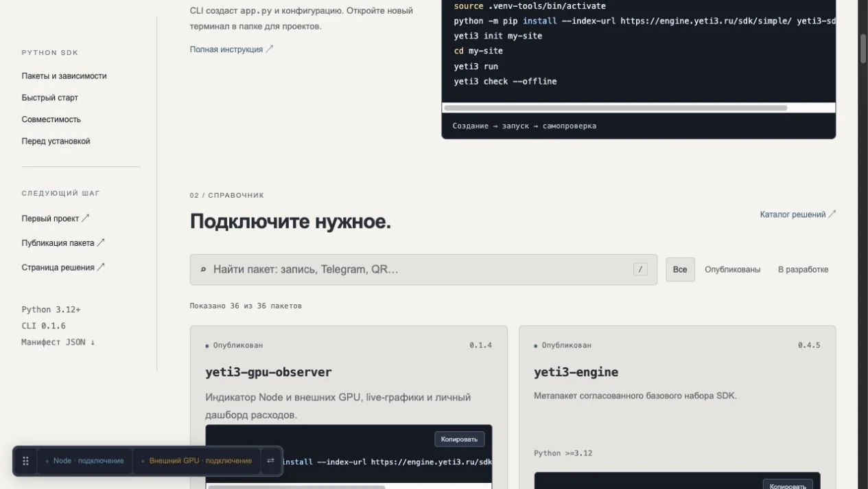Click the yeti3 init my-site code line
This screenshot has width=868, height=489.
click(497, 36)
